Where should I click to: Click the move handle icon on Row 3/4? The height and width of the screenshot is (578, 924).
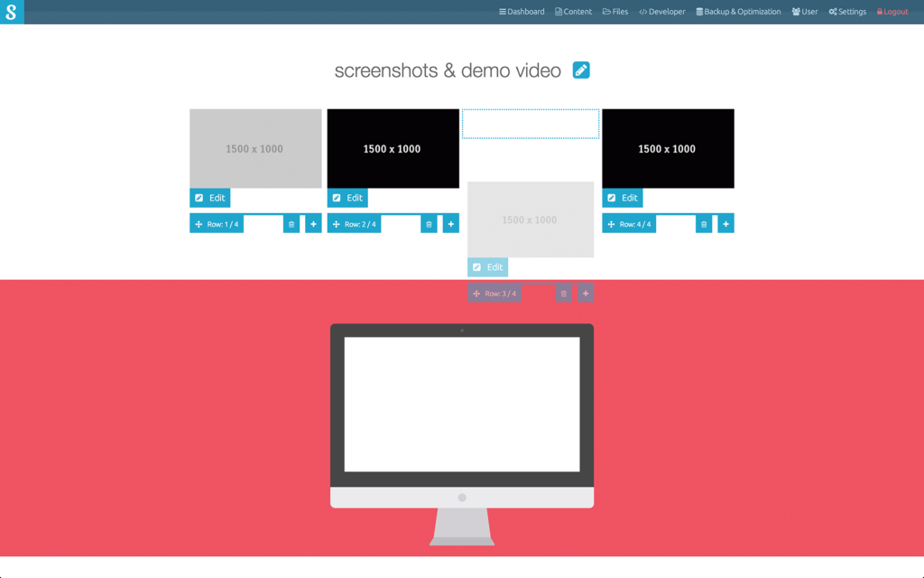tap(476, 293)
